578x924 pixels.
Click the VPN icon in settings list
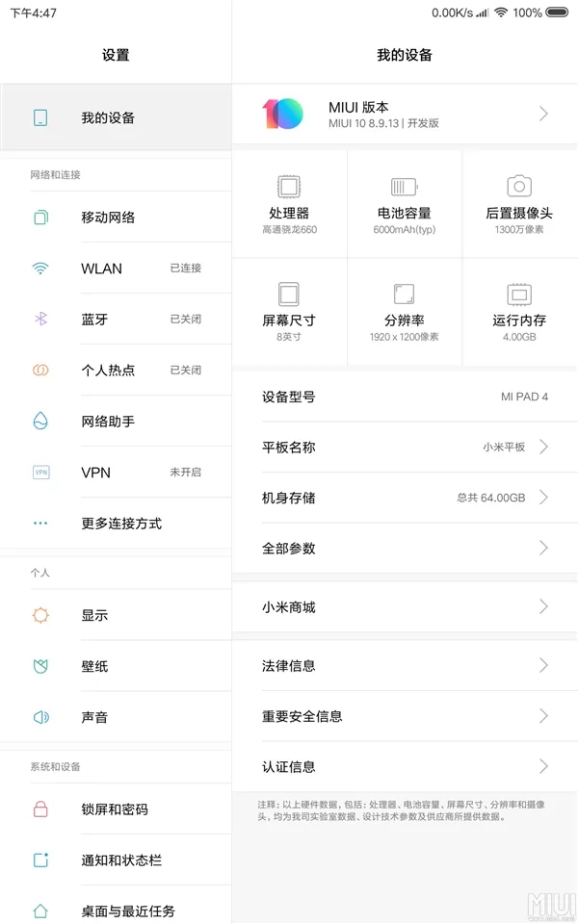[x=40, y=473]
